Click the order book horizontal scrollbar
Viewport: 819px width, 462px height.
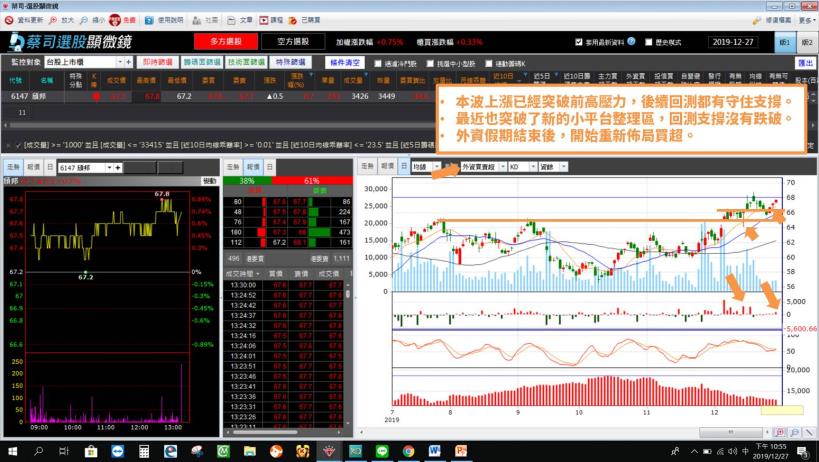pos(265,432)
